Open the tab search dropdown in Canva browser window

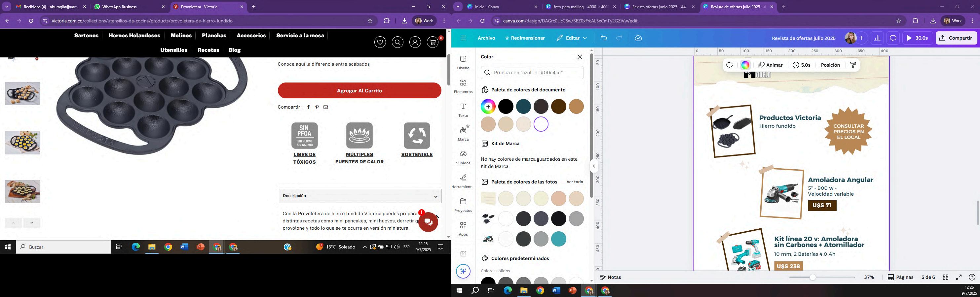click(x=458, y=7)
